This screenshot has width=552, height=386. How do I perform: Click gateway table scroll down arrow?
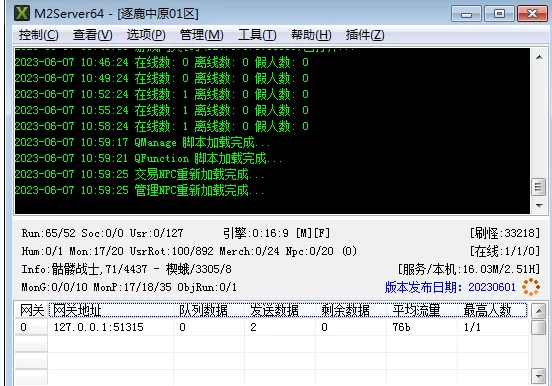coord(539,376)
